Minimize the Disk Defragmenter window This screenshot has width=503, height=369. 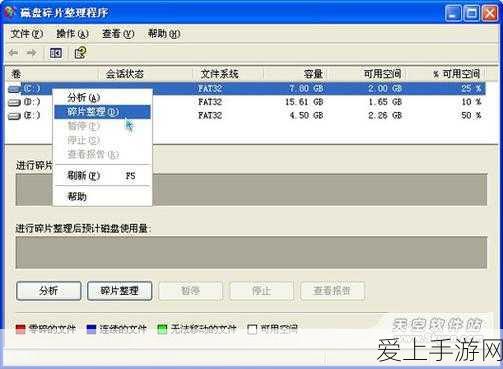click(x=453, y=14)
